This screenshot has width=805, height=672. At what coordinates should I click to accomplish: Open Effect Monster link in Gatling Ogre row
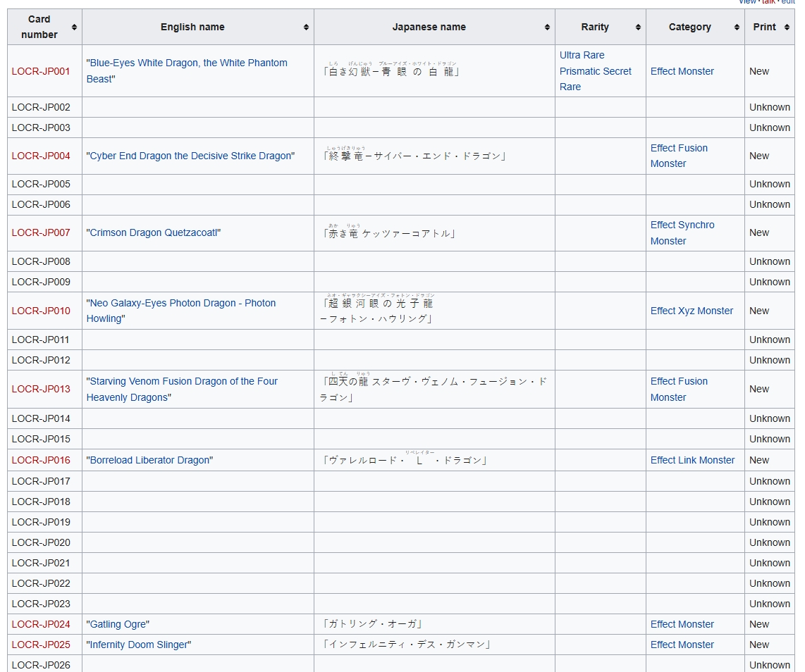(x=682, y=624)
